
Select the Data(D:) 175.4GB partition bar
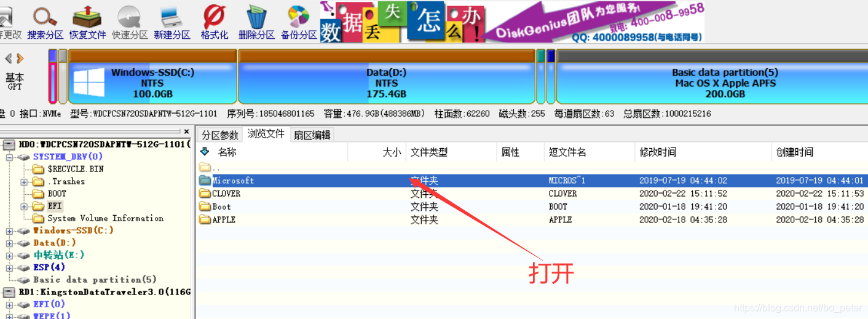(x=387, y=77)
